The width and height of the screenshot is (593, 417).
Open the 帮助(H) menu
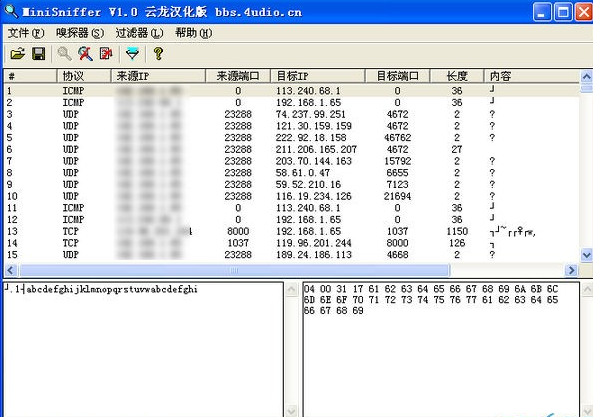tap(193, 33)
